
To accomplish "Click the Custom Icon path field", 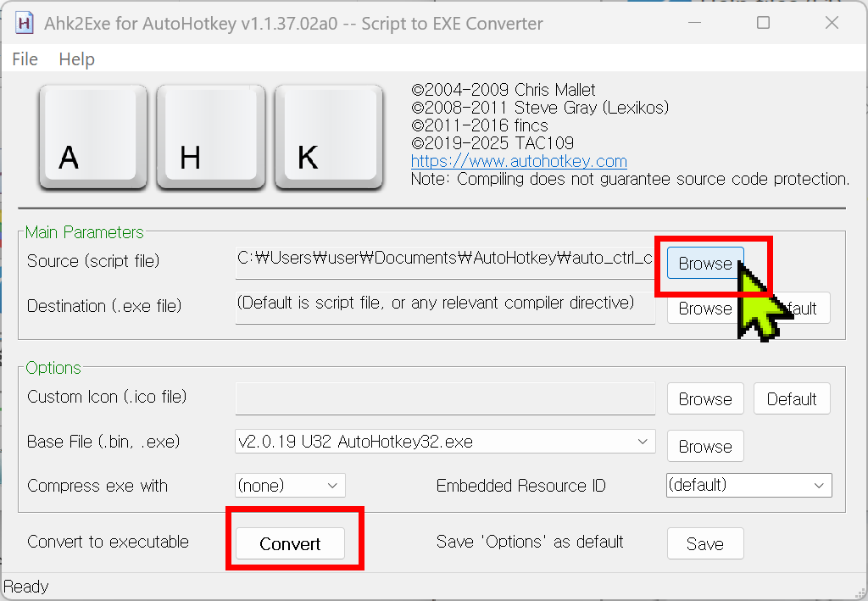I will (x=445, y=398).
